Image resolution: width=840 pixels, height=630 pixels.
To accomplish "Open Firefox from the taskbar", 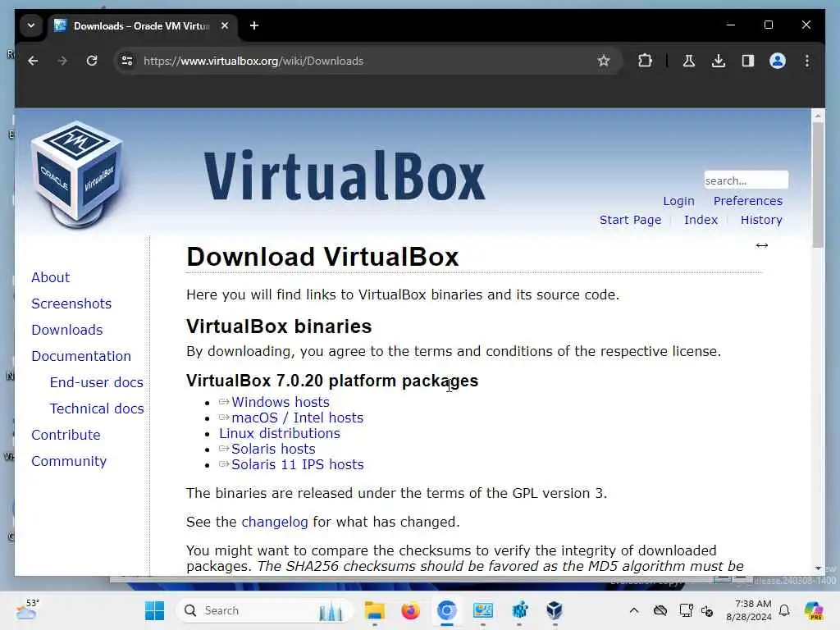I will (x=410, y=610).
